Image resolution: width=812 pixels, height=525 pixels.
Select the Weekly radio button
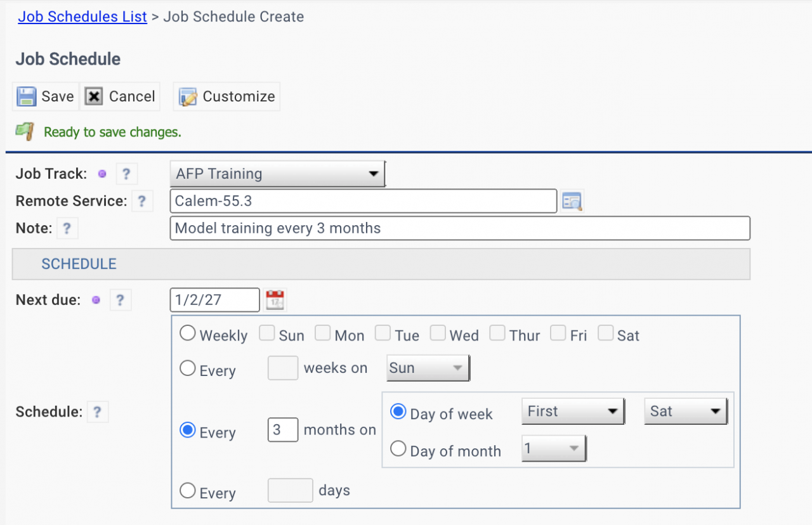(x=188, y=334)
